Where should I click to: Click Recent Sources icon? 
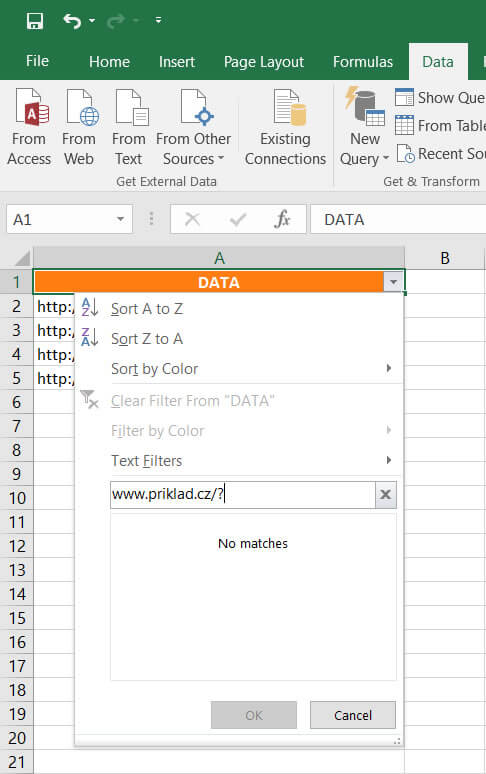click(405, 154)
